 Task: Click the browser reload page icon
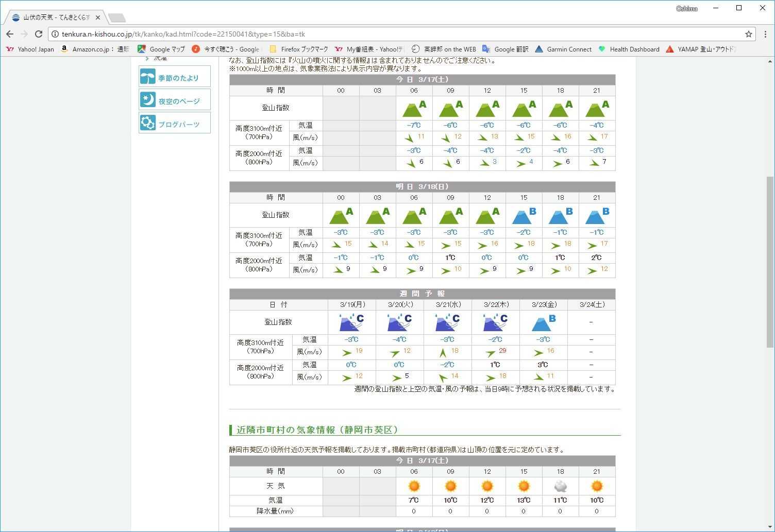coord(39,34)
